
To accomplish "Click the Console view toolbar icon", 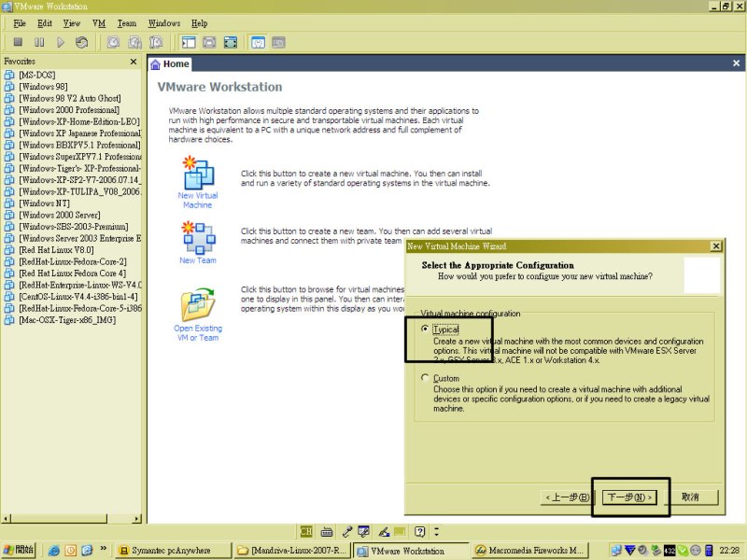I will [x=278, y=42].
